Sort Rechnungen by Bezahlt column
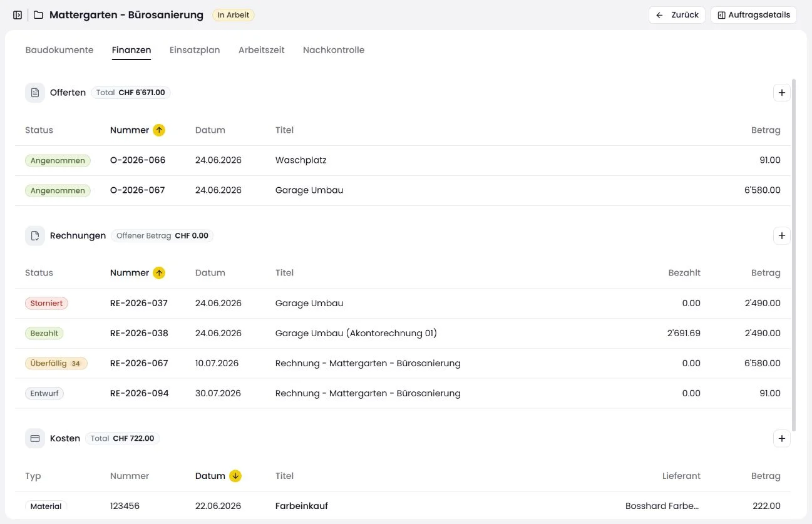The height and width of the screenshot is (524, 812). (x=684, y=273)
